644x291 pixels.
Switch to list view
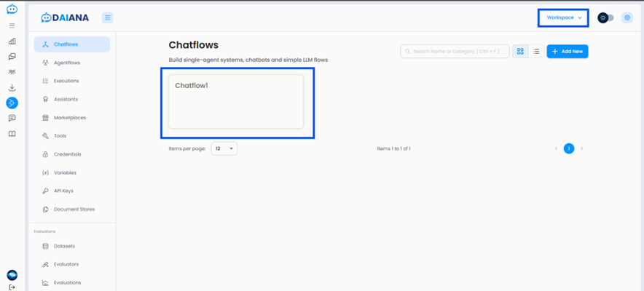536,52
